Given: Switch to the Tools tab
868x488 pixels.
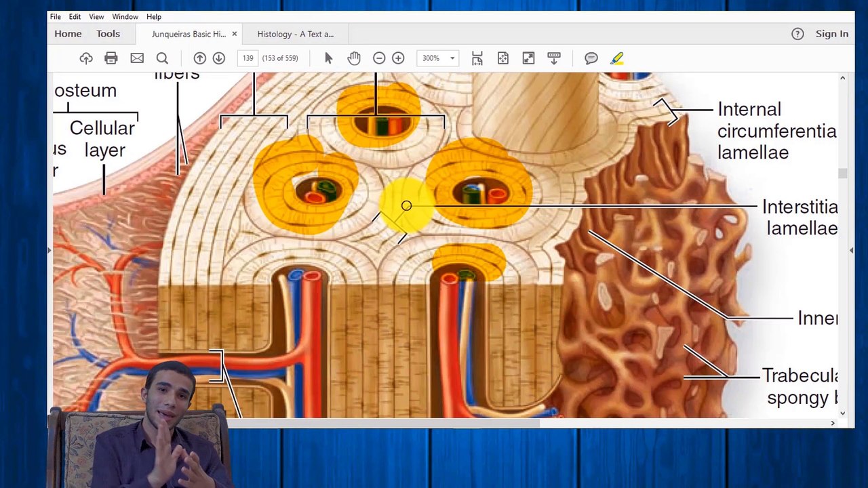Looking at the screenshot, I should [x=108, y=34].
